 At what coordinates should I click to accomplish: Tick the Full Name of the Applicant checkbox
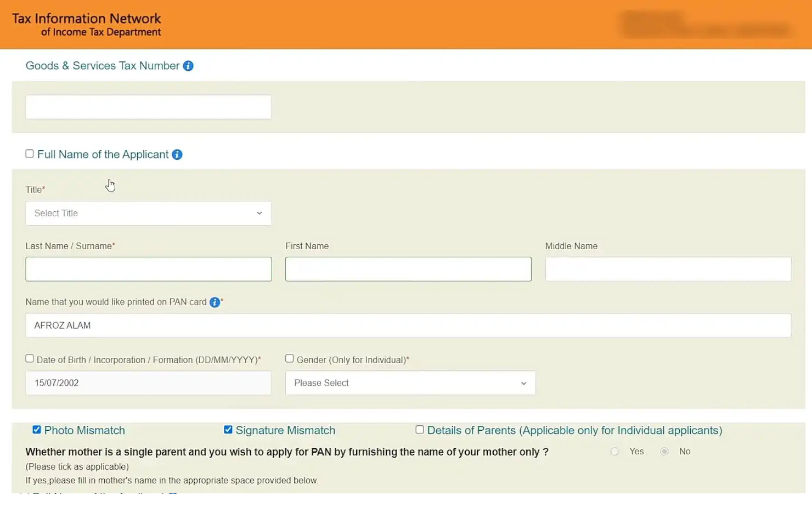tap(30, 154)
